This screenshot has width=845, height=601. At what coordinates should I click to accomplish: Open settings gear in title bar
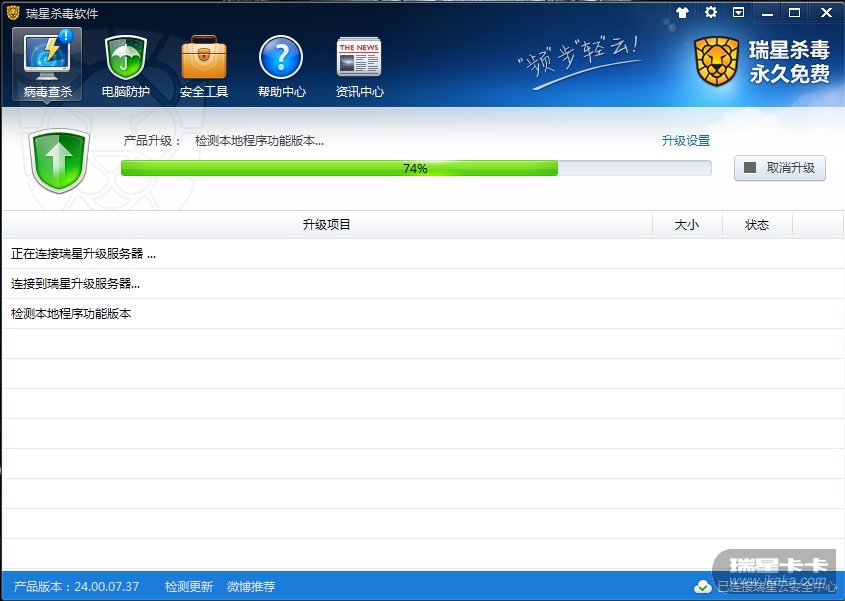pyautogui.click(x=711, y=12)
